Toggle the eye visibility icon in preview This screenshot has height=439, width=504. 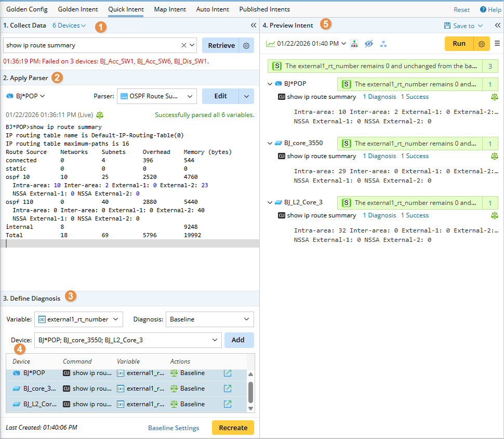click(369, 44)
